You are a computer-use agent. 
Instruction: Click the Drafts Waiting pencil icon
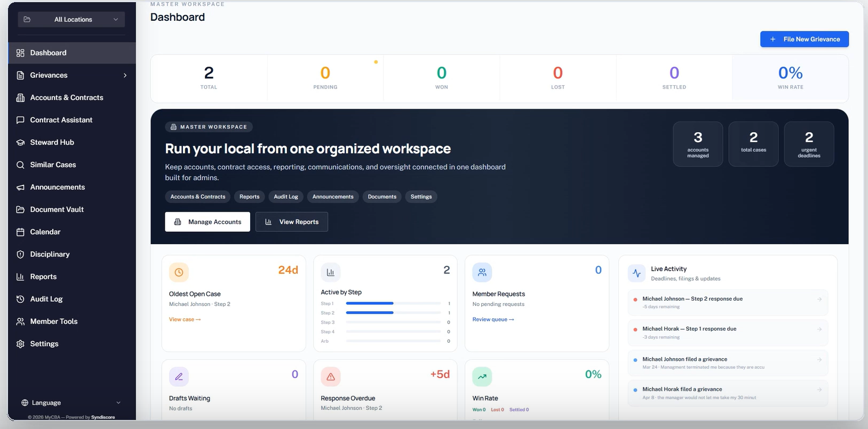179,377
